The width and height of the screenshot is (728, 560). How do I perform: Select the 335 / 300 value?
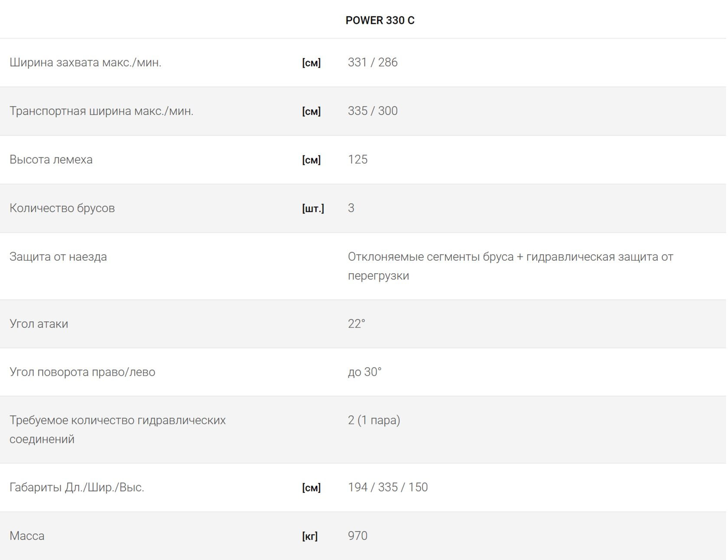[x=372, y=111]
